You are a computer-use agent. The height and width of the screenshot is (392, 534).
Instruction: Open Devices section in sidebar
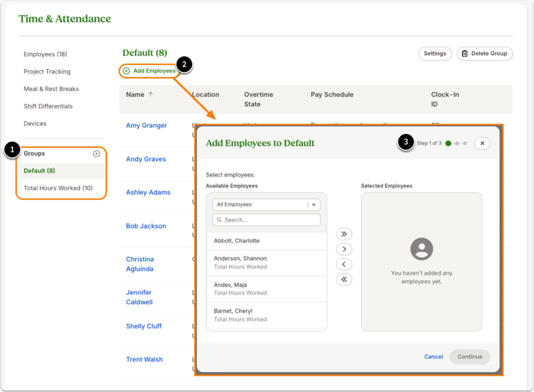click(35, 124)
